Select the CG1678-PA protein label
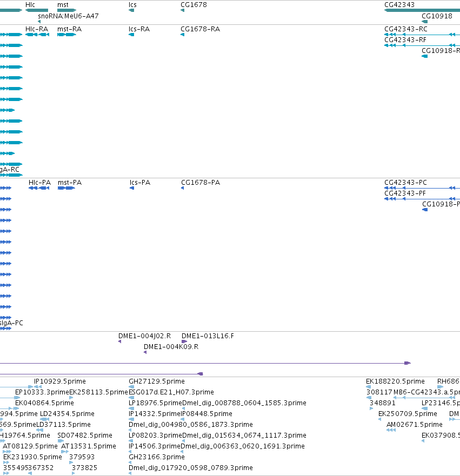Image resolution: width=460 pixels, height=476 pixels. tap(201, 183)
